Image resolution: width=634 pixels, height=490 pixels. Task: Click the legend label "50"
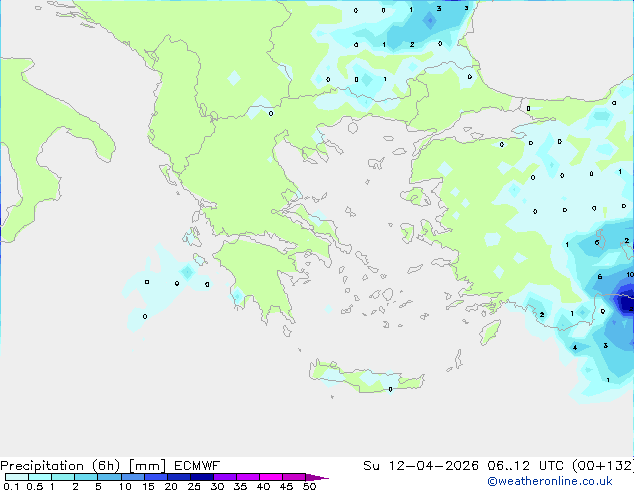(309, 486)
